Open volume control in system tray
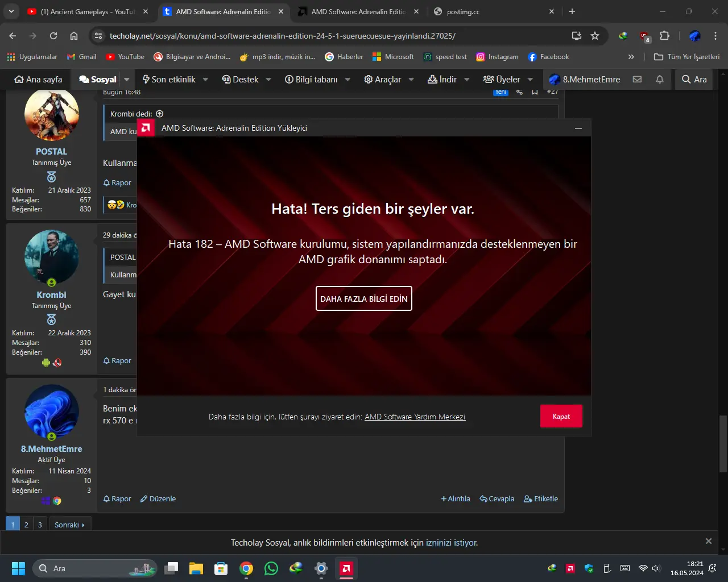 click(x=656, y=568)
